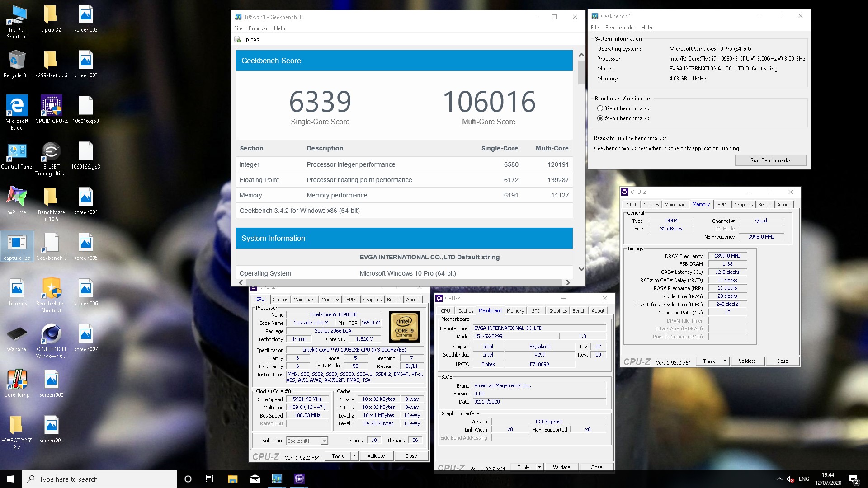Expand Tools dropdown arrow in CPU tab window
Image resolution: width=868 pixels, height=488 pixels.
click(354, 456)
